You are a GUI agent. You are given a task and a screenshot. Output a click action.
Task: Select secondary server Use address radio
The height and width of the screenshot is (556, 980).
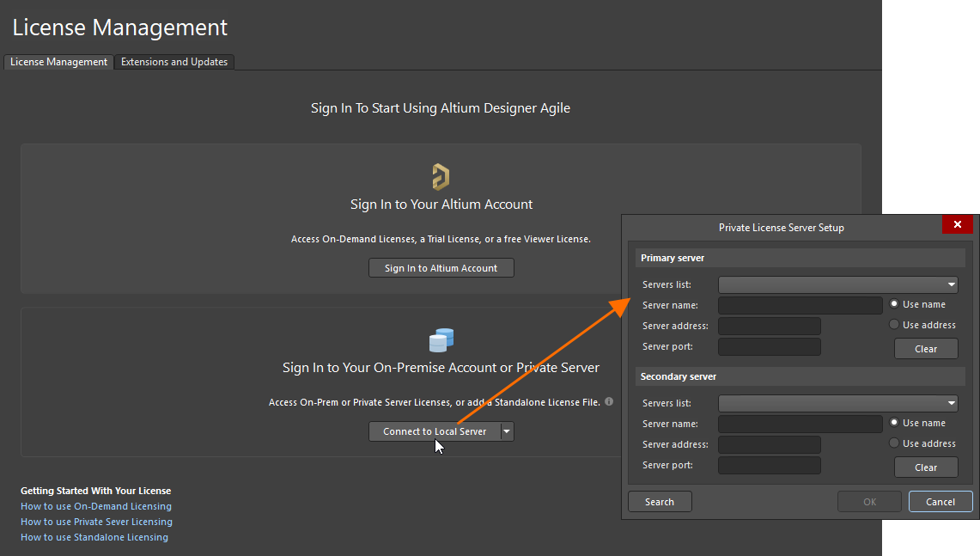tap(894, 443)
